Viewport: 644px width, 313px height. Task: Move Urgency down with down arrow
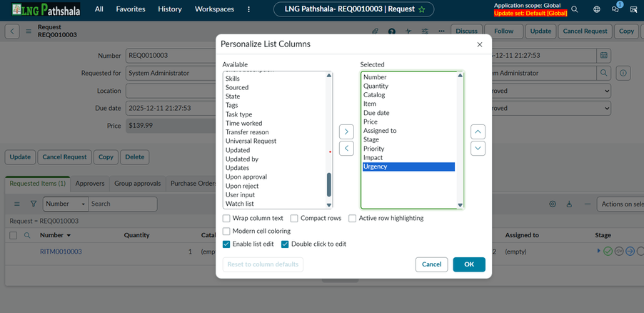pos(478,149)
